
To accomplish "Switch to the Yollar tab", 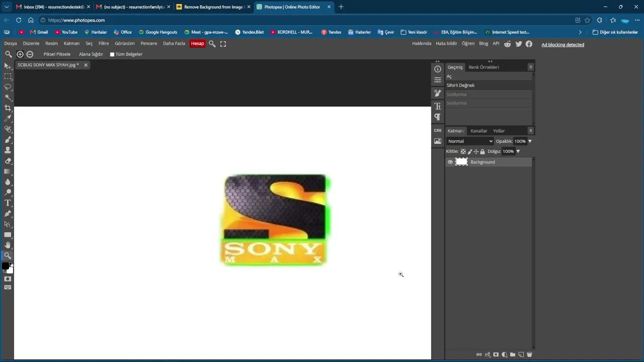I will pos(499,131).
